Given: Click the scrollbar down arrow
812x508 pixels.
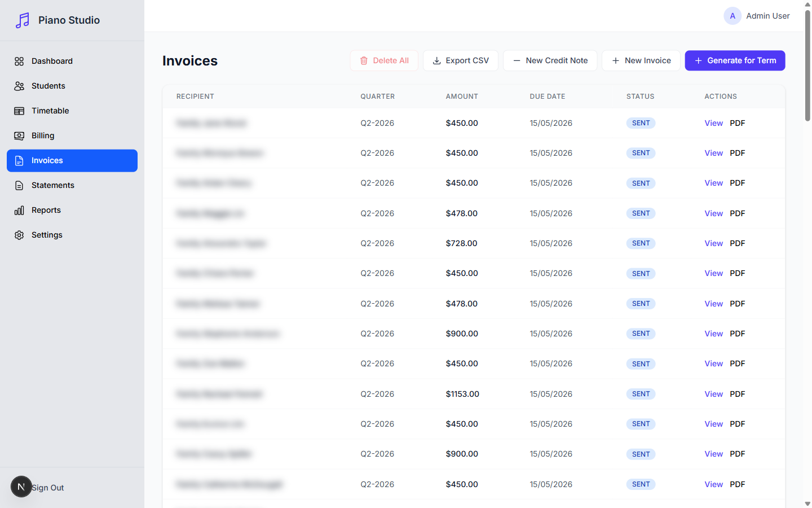Looking at the screenshot, I should (807, 503).
